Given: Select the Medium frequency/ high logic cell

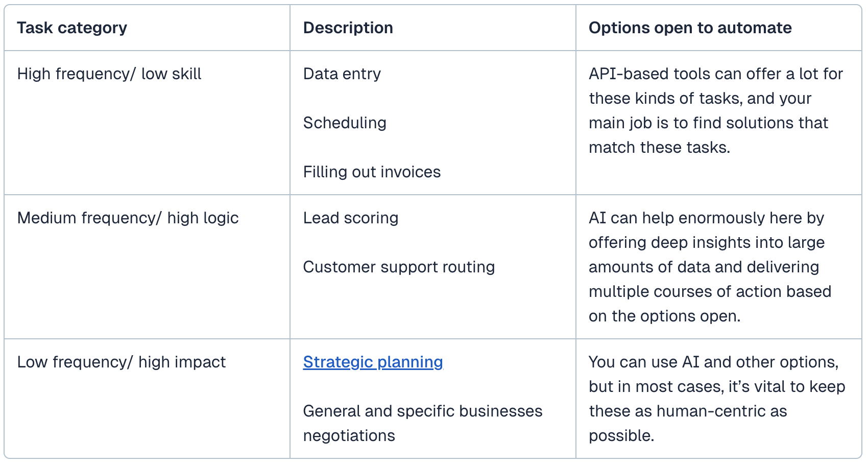Looking at the screenshot, I should (x=128, y=218).
